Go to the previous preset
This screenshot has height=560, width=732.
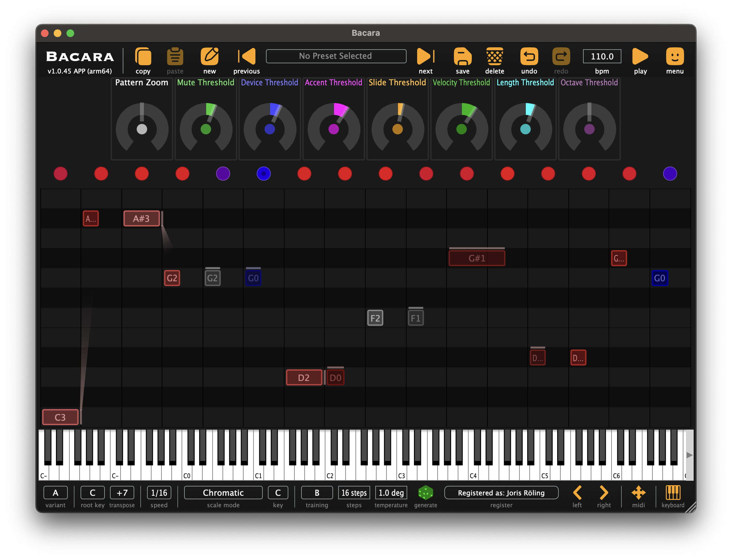pos(247,56)
